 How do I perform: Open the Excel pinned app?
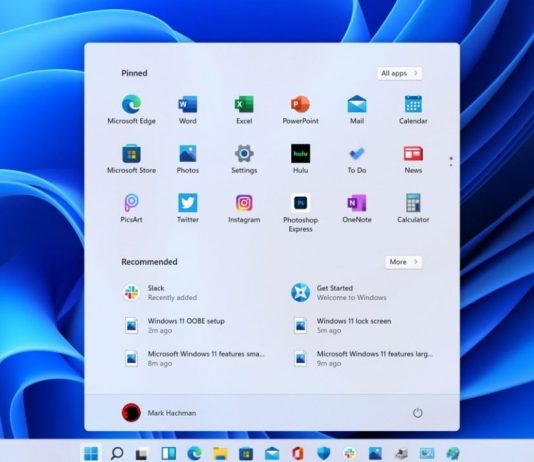tap(244, 110)
